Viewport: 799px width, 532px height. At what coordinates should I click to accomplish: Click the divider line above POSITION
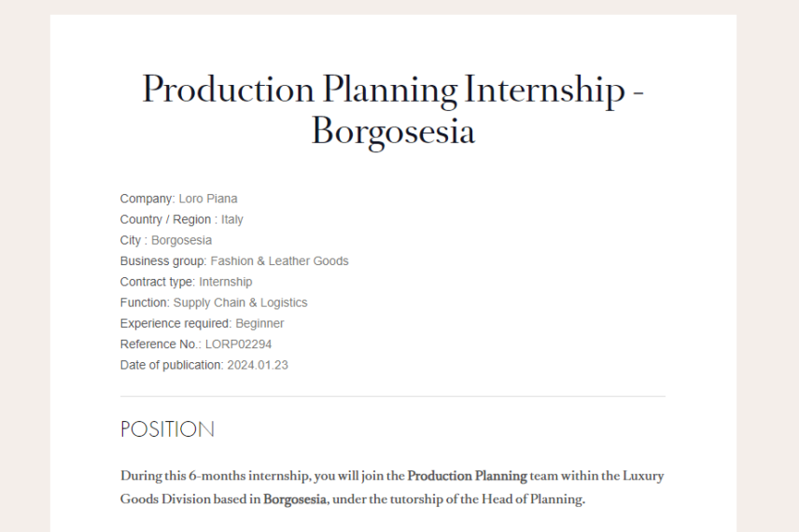[x=393, y=396]
